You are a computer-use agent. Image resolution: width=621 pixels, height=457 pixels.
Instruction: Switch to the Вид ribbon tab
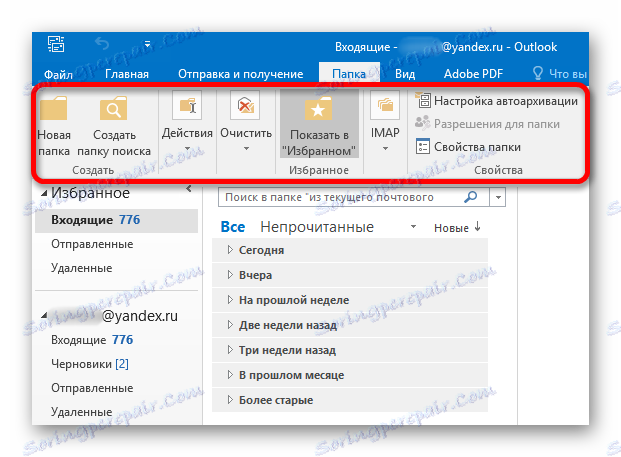405,74
